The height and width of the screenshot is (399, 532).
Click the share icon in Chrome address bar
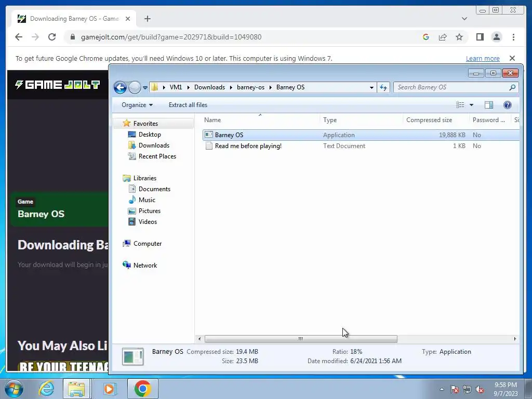(443, 37)
